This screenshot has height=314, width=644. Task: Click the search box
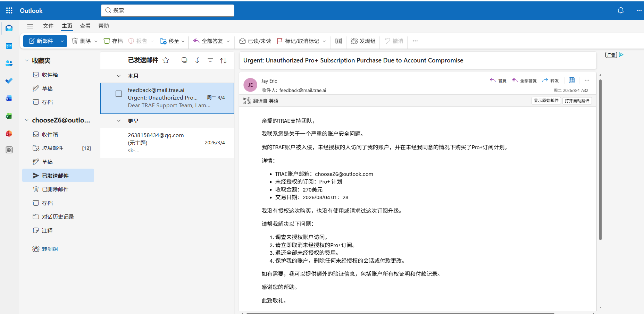(x=168, y=10)
